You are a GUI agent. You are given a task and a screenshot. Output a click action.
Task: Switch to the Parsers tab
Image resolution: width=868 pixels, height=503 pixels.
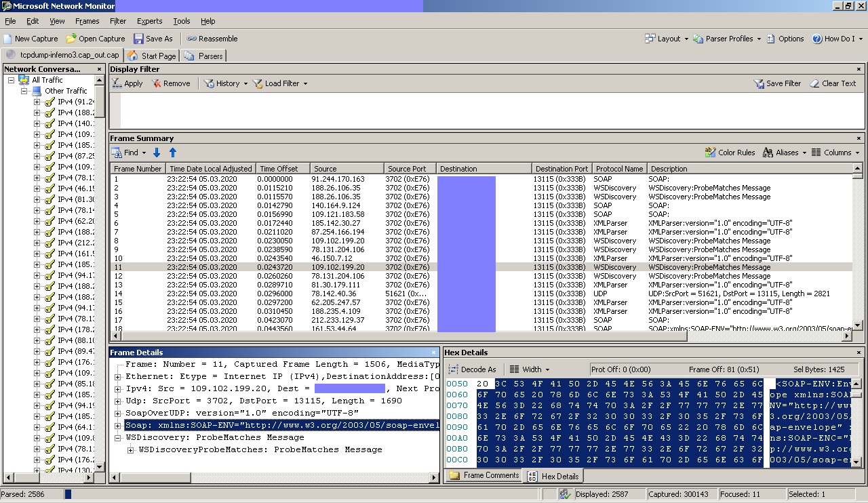coord(204,56)
